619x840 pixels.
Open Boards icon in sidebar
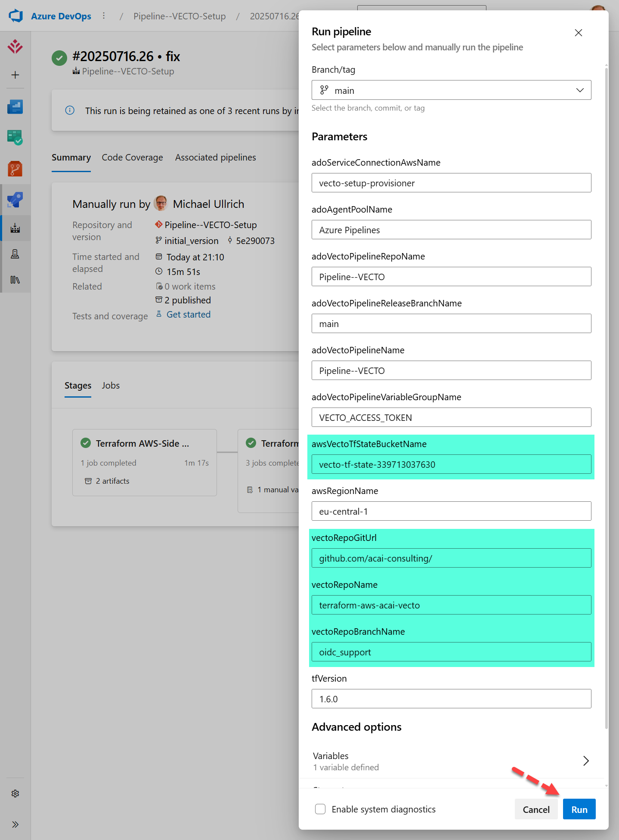(15, 137)
